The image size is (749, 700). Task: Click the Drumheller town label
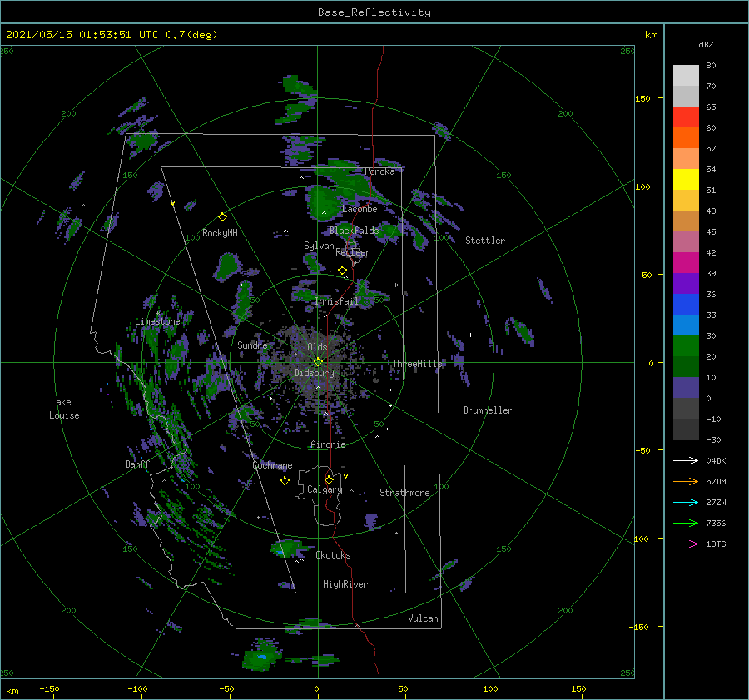click(488, 410)
